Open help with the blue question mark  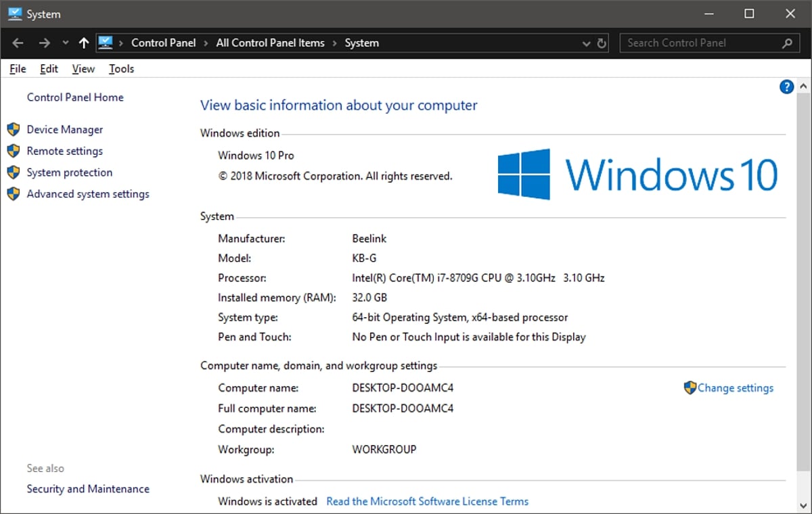coord(786,87)
